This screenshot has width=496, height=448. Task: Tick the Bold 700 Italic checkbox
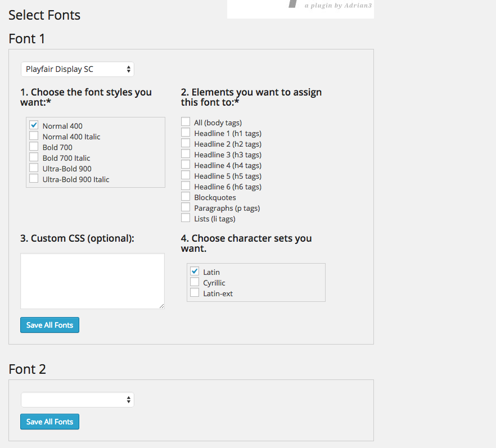click(34, 157)
